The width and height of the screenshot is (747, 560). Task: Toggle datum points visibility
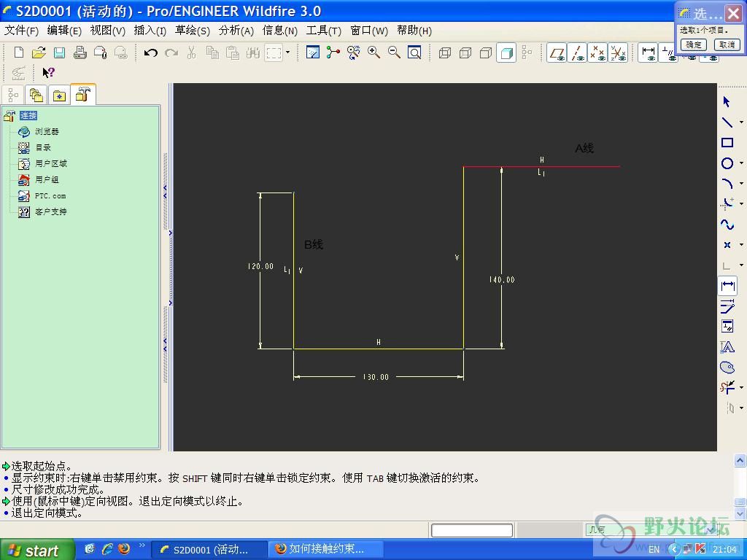pyautogui.click(x=597, y=52)
